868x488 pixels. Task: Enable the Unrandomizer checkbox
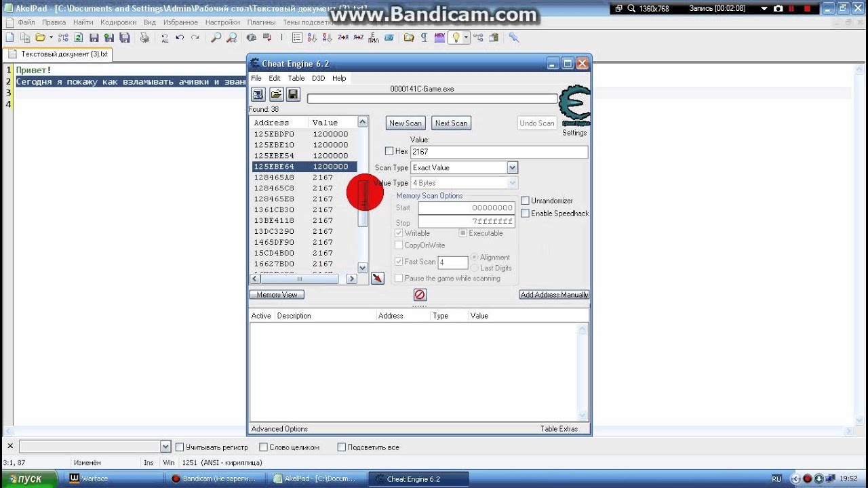pyautogui.click(x=525, y=201)
